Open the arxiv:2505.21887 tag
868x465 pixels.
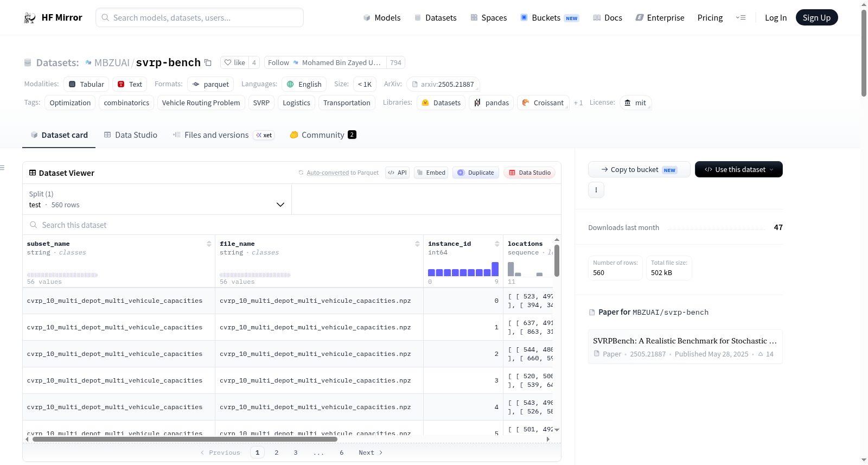(x=443, y=84)
